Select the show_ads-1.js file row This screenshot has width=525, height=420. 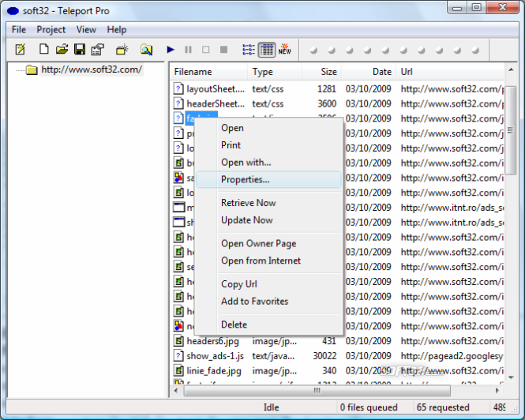click(x=338, y=356)
